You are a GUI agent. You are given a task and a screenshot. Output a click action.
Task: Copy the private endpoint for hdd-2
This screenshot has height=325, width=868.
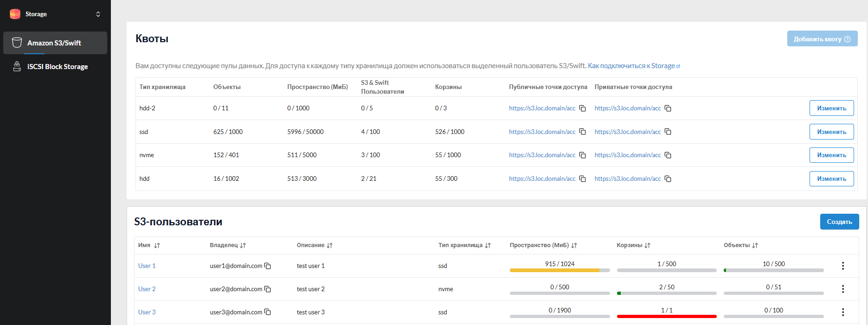(x=668, y=108)
